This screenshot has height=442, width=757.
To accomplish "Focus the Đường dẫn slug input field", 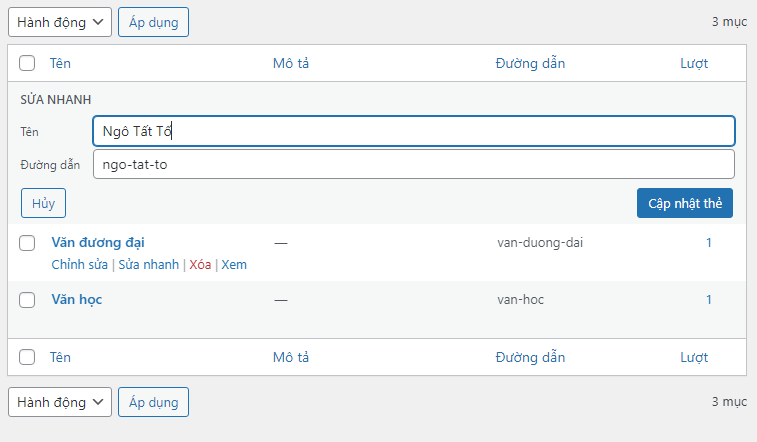I will click(x=413, y=164).
